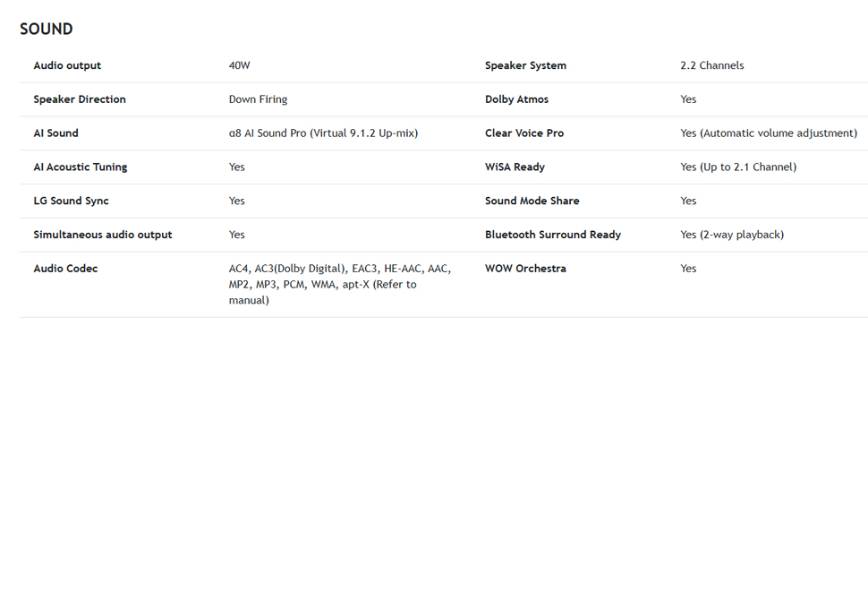
Task: Select the Audio output label
Action: pyautogui.click(x=67, y=65)
